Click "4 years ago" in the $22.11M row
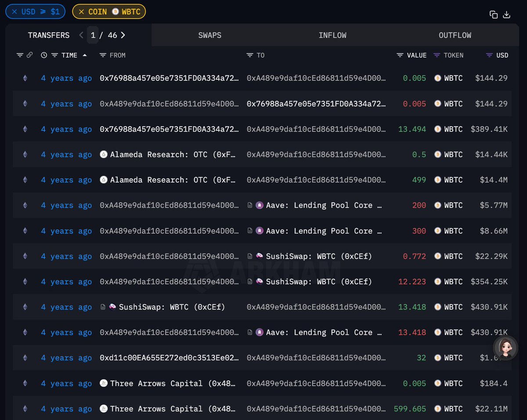The height and width of the screenshot is (420, 527). pyautogui.click(x=66, y=409)
